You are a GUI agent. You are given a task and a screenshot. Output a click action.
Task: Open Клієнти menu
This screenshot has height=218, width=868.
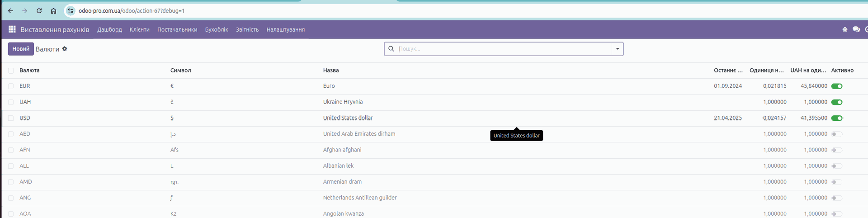tap(140, 29)
